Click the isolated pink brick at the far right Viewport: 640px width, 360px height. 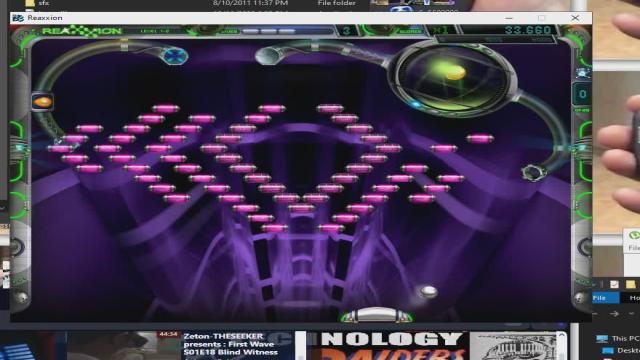(480, 139)
